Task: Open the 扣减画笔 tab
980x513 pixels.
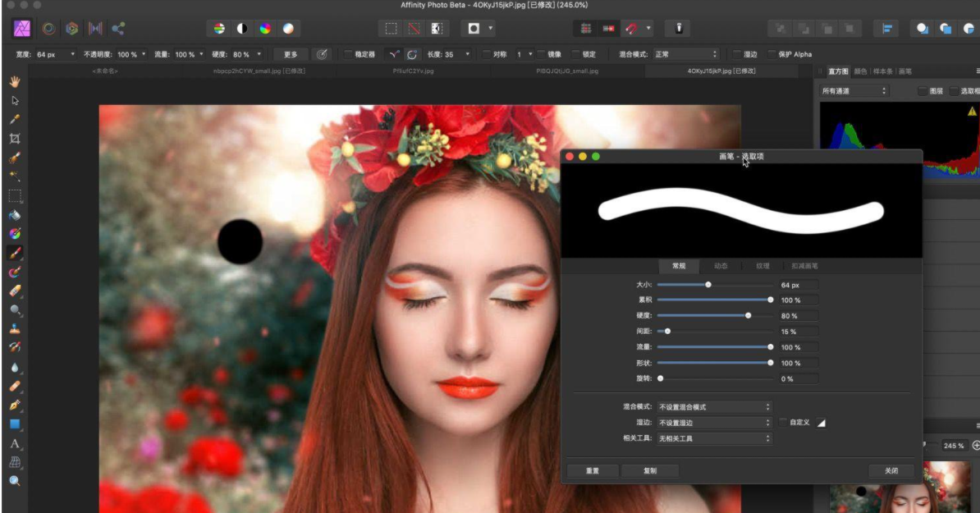Action: pyautogui.click(x=804, y=266)
